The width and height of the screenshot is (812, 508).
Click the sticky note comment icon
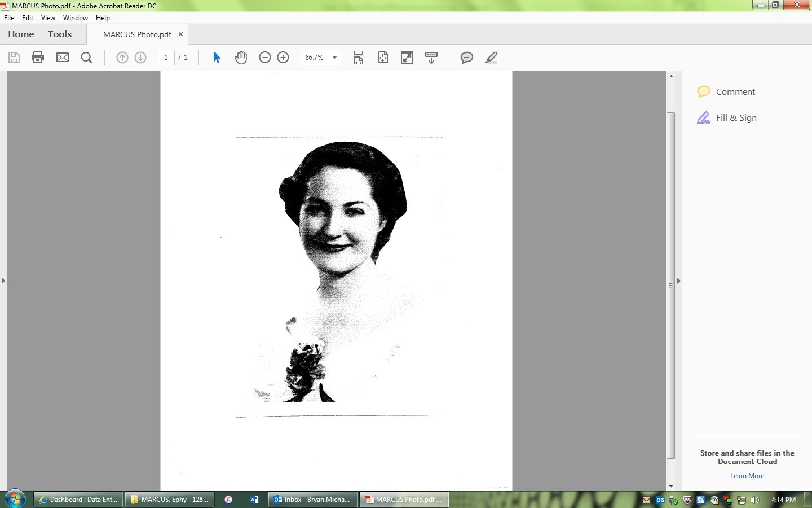[466, 58]
